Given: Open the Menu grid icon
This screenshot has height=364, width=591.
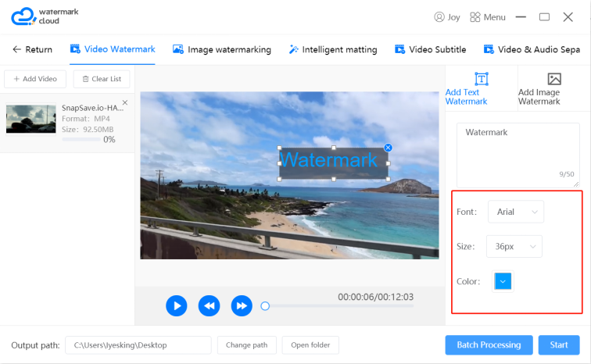Looking at the screenshot, I should [x=475, y=17].
